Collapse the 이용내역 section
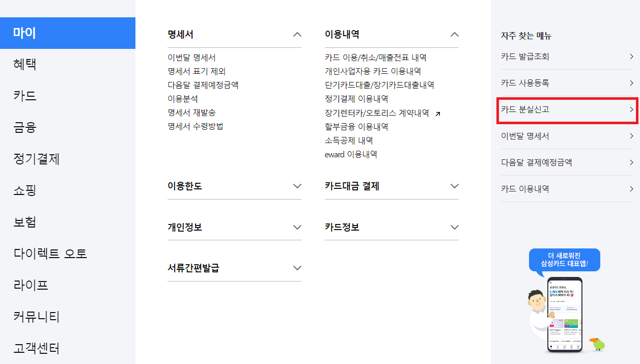 [455, 34]
